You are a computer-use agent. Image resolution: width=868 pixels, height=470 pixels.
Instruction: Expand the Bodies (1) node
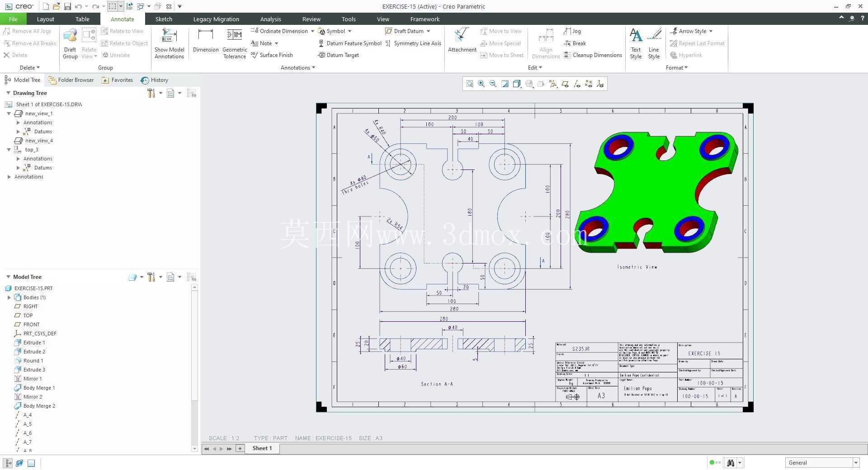click(9, 297)
